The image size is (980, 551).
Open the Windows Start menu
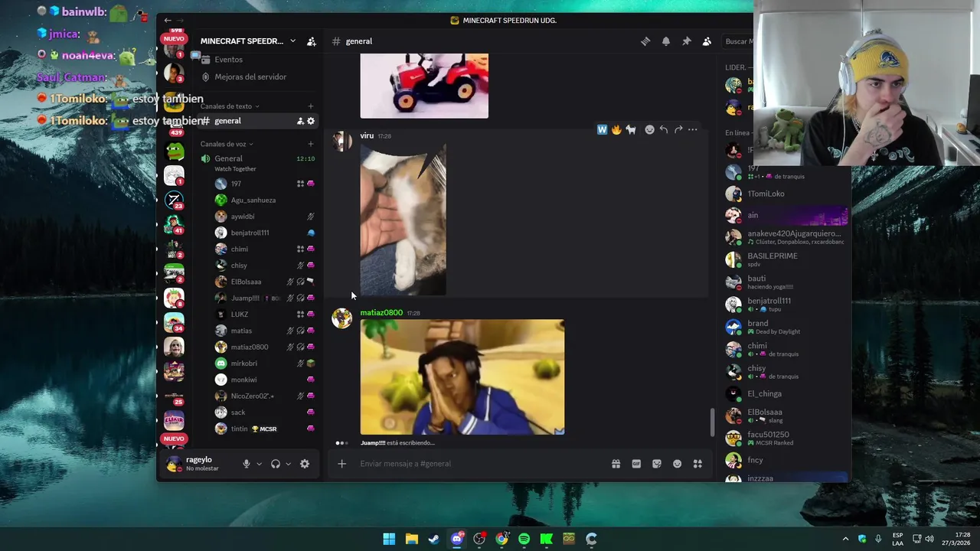[389, 539]
